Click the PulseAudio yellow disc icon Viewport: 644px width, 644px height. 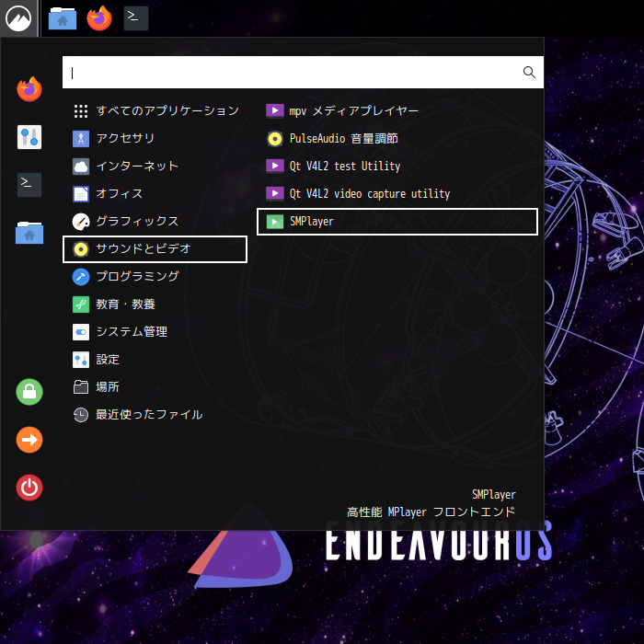(x=275, y=138)
